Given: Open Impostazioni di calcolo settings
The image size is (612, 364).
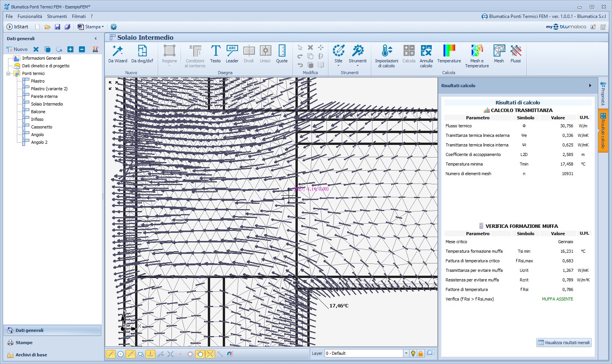Looking at the screenshot, I should 387,56.
